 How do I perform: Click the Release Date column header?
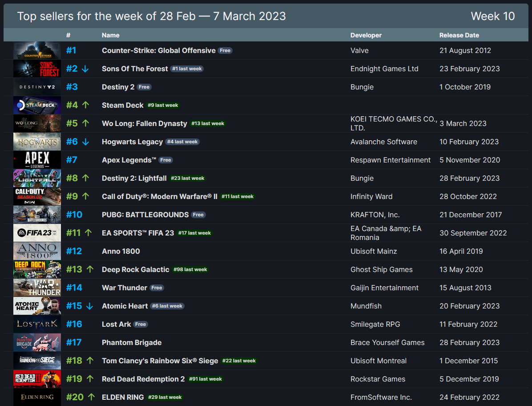coord(459,35)
